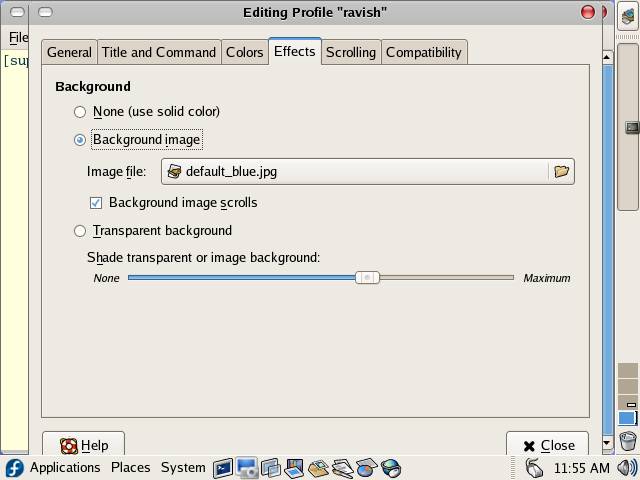The image size is (640, 480).
Task: Uncheck Background image scrolls checkbox
Action: [x=96, y=203]
